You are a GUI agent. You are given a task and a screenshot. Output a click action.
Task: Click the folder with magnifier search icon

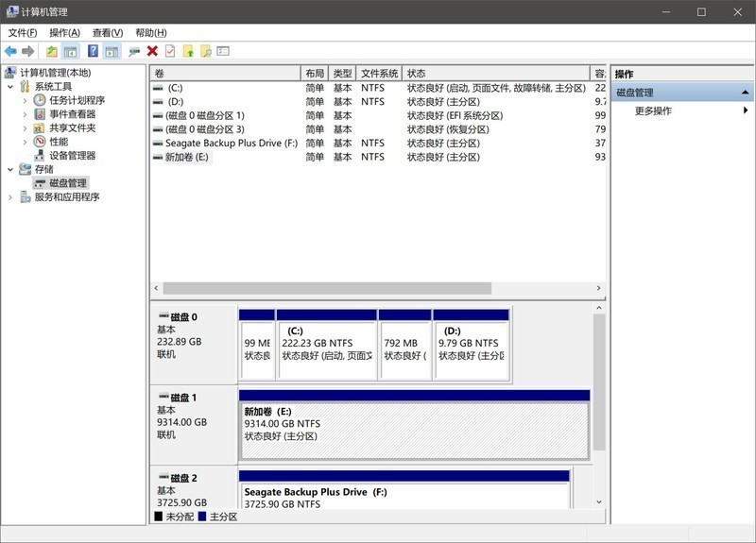click(x=206, y=51)
